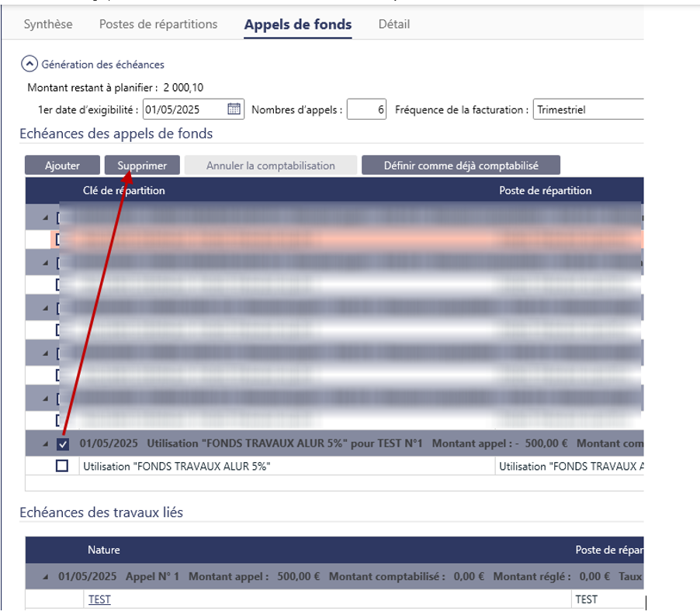
Task: Open the Fréquence de la facturation dropdown
Action: [x=588, y=109]
